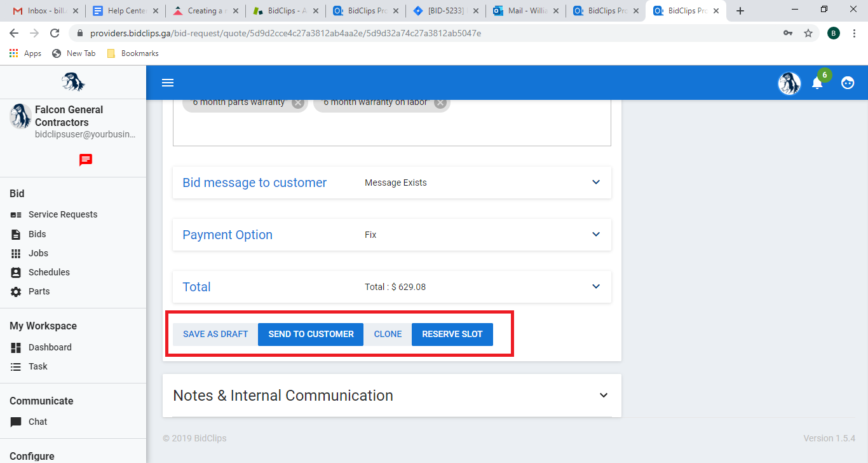This screenshot has height=463, width=868.
Task: Bookmark this page with the star icon
Action: (x=808, y=33)
